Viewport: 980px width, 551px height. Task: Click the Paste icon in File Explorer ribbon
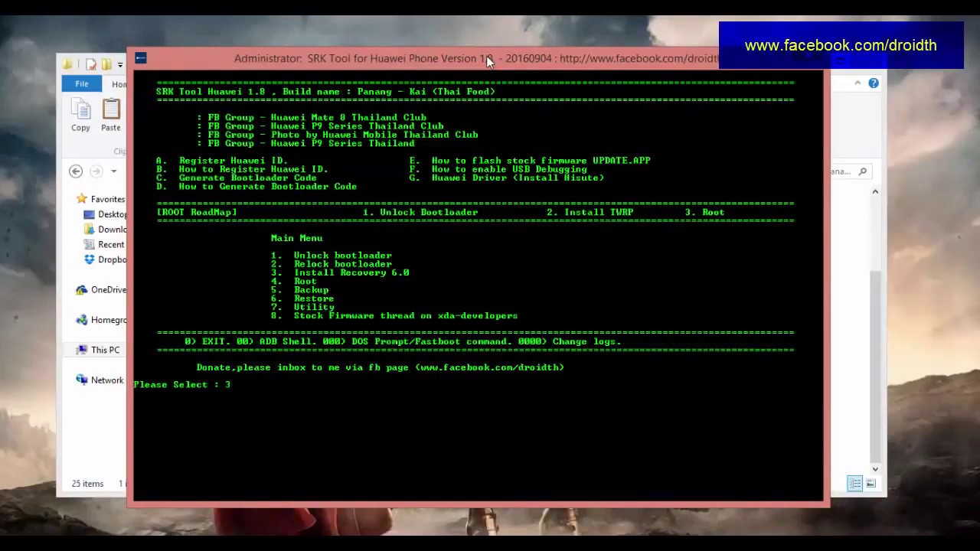(x=111, y=116)
